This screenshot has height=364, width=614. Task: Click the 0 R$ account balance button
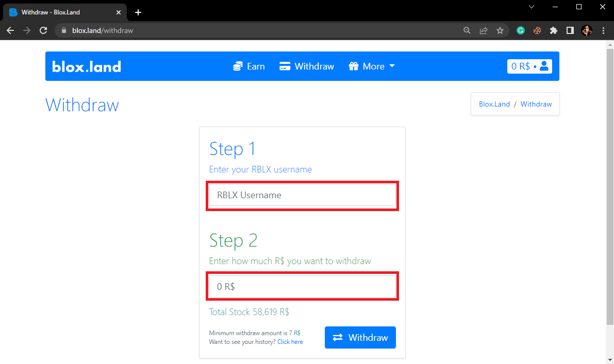point(529,66)
